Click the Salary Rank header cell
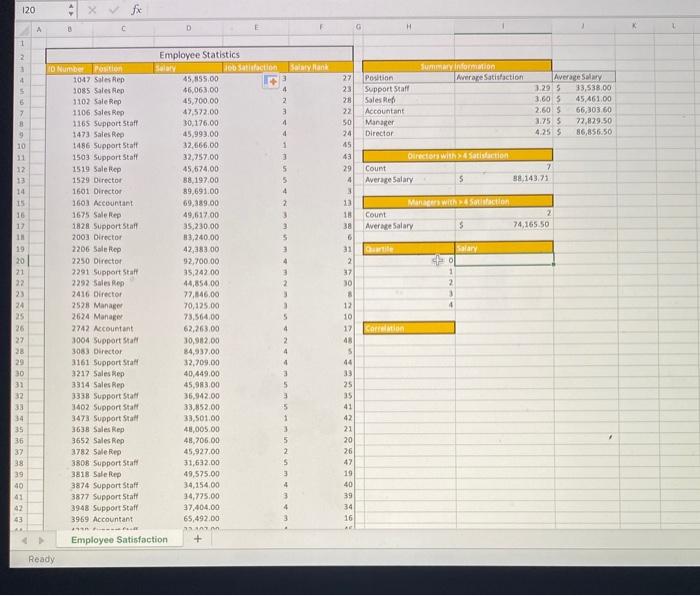Image resolution: width=700 pixels, height=596 pixels. click(321, 67)
